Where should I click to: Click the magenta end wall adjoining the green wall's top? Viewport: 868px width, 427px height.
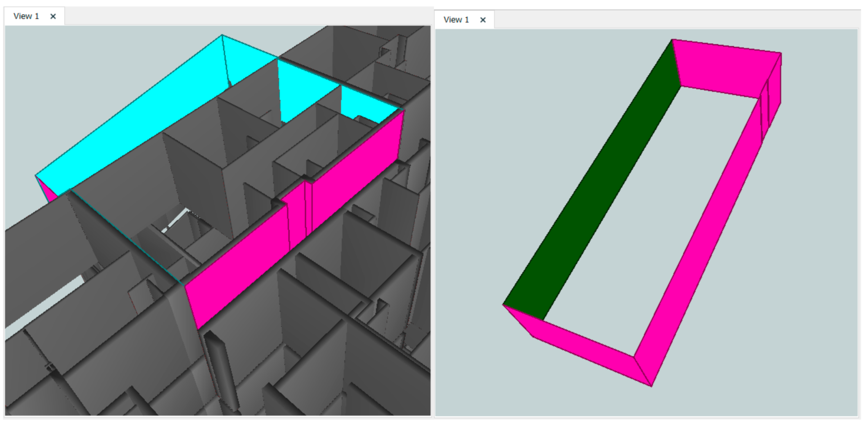click(723, 67)
